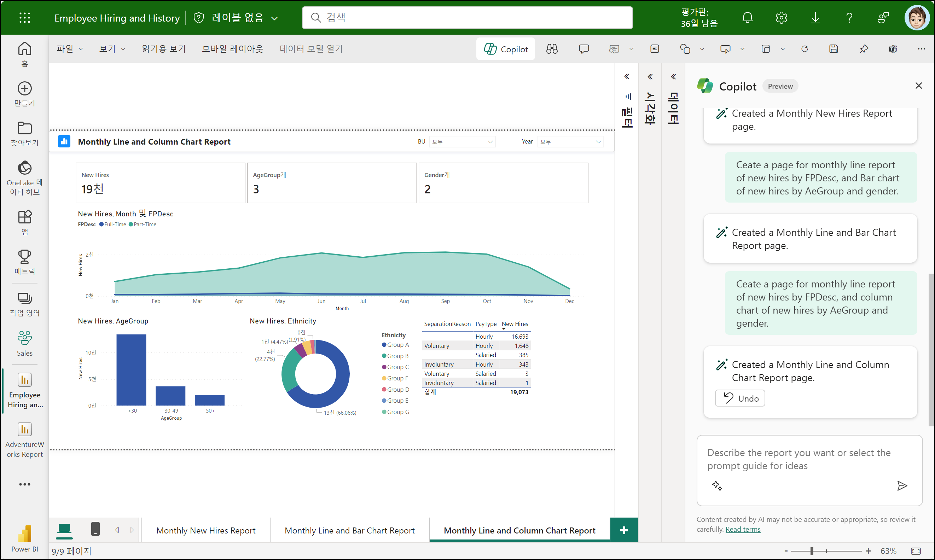Click the zoom slider handle
Viewport: 935px width, 560px height.
tap(812, 551)
